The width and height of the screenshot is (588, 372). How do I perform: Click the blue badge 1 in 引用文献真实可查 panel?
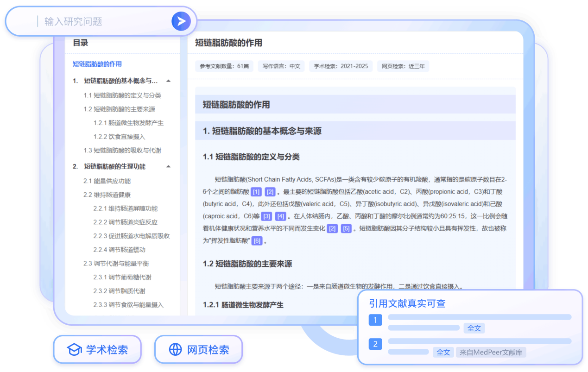click(375, 320)
